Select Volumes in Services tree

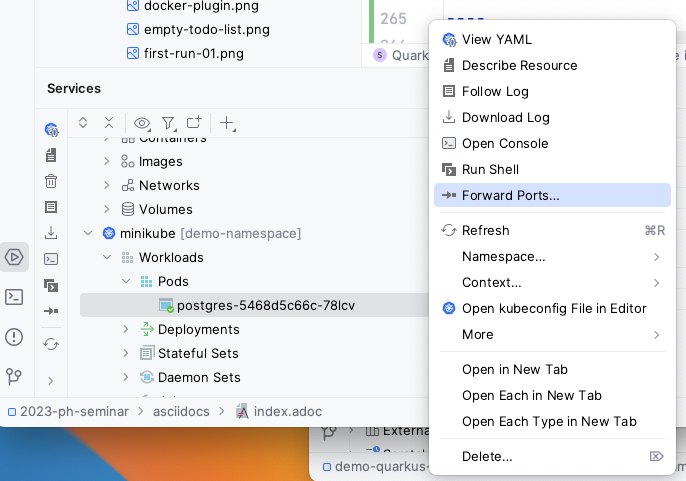pos(157,209)
